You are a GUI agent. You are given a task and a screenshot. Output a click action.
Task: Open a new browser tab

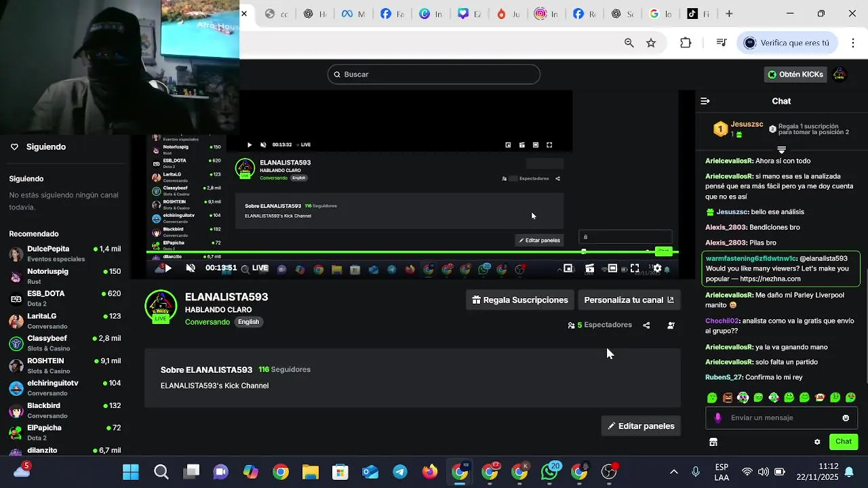[729, 14]
